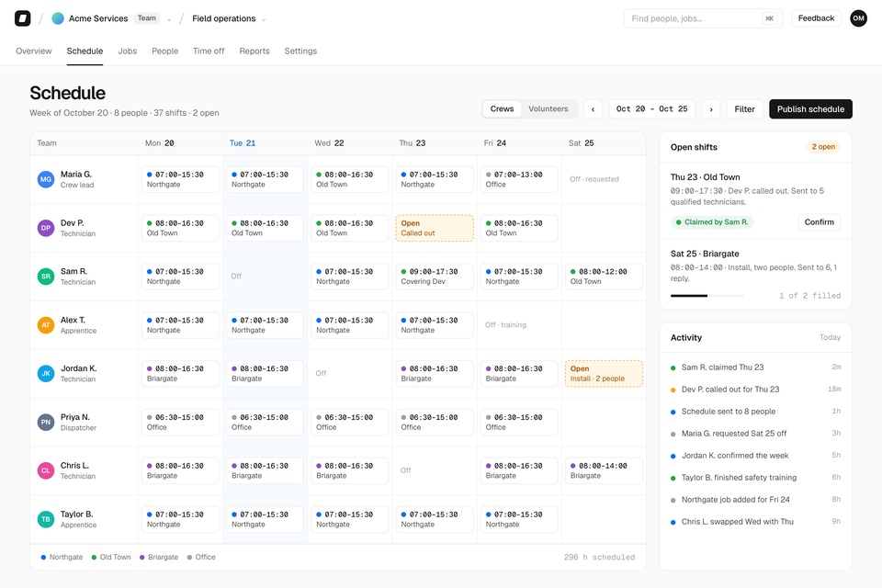
Task: Open Sam R.'s Covering Dev Thursday shift
Action: [435, 277]
